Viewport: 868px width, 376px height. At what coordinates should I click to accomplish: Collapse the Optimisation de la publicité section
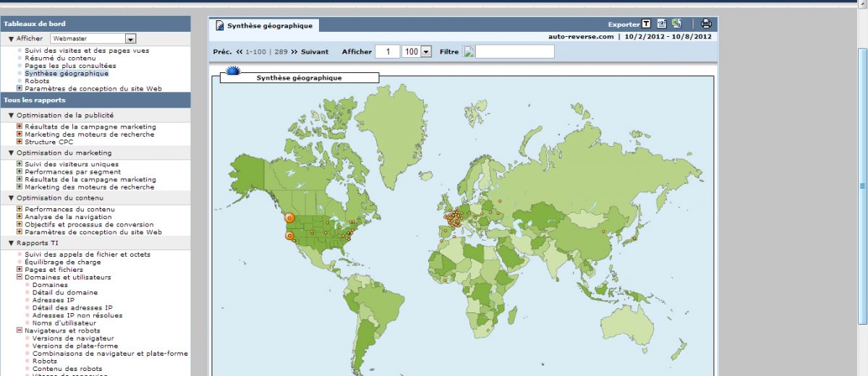[x=12, y=115]
